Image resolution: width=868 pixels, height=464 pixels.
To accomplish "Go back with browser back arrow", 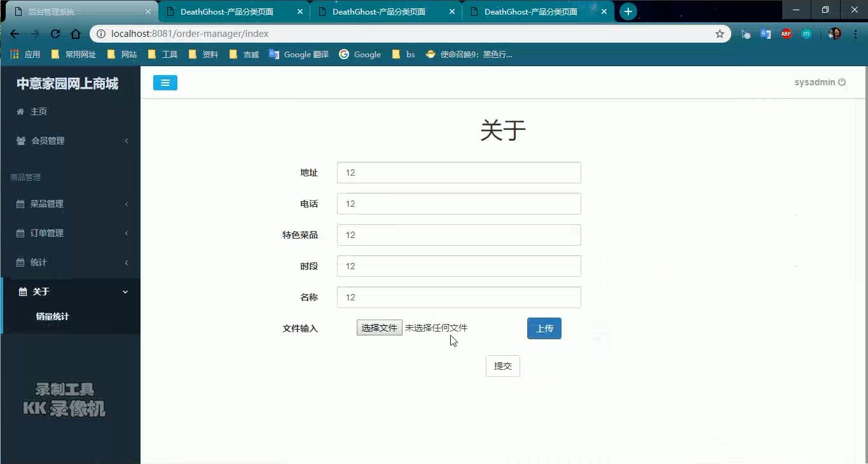I will tap(15, 34).
